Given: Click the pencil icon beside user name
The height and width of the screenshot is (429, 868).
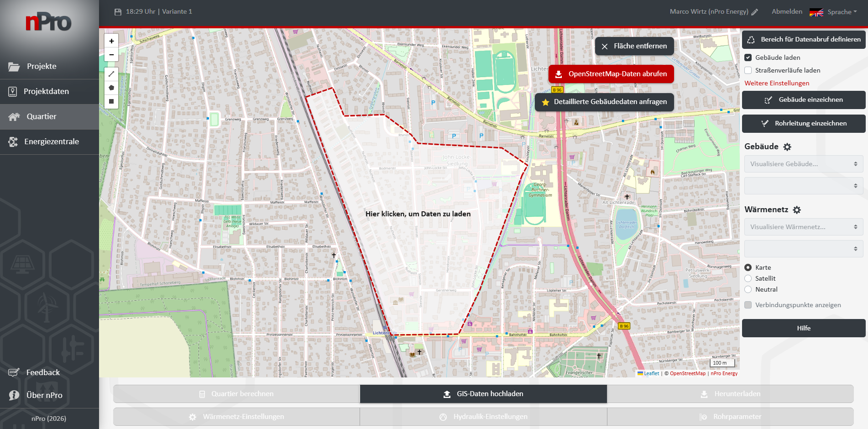Looking at the screenshot, I should pyautogui.click(x=755, y=12).
